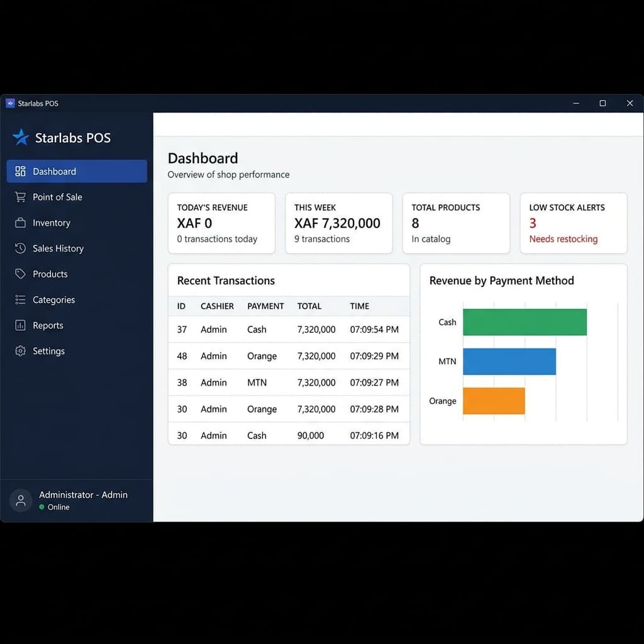Click the "Recent Transactions" heading
This screenshot has height=644, width=644.
(x=226, y=280)
